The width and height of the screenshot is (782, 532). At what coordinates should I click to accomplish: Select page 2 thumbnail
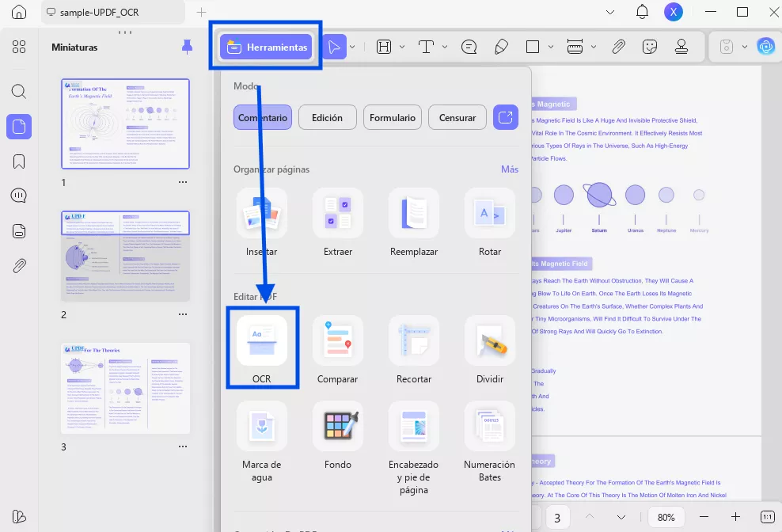(125, 256)
